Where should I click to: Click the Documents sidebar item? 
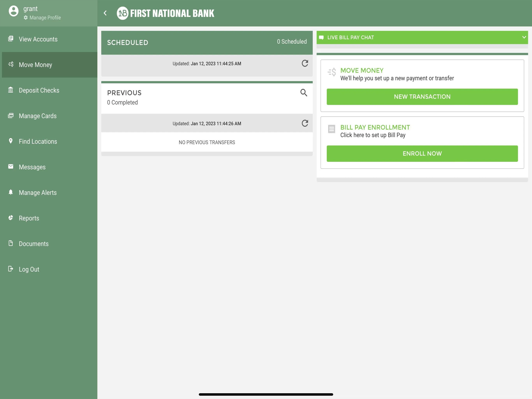[33, 244]
